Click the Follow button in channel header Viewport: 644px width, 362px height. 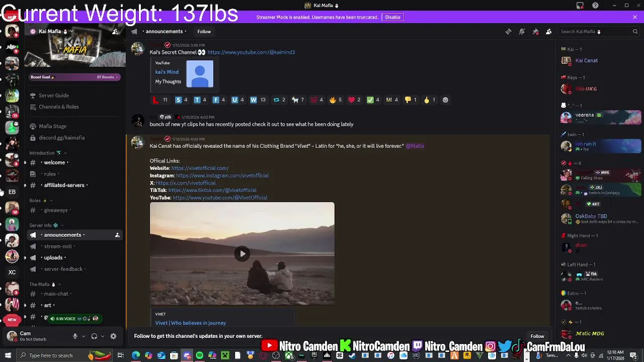point(204,31)
